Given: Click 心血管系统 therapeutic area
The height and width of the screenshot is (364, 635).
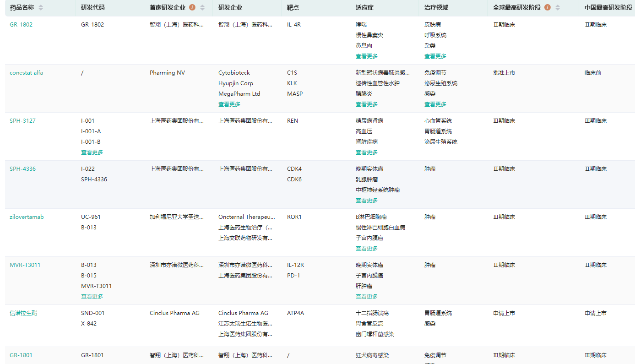Looking at the screenshot, I should (438, 121).
